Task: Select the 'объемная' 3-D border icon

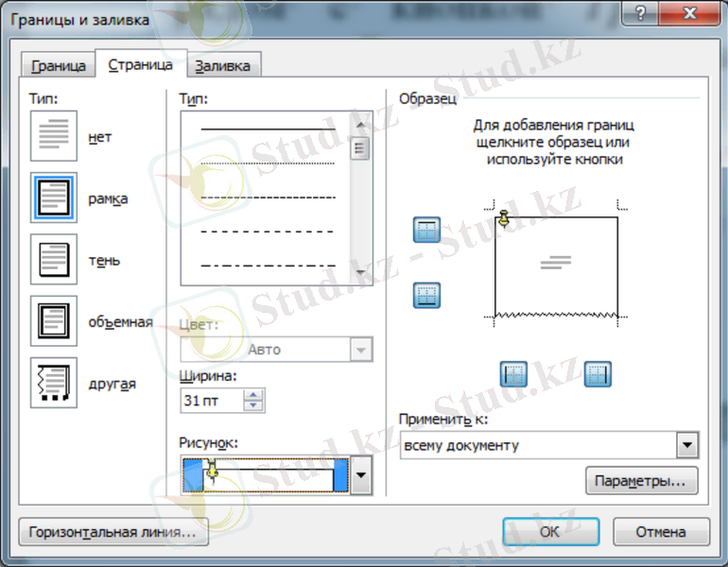Action: pyautogui.click(x=54, y=321)
